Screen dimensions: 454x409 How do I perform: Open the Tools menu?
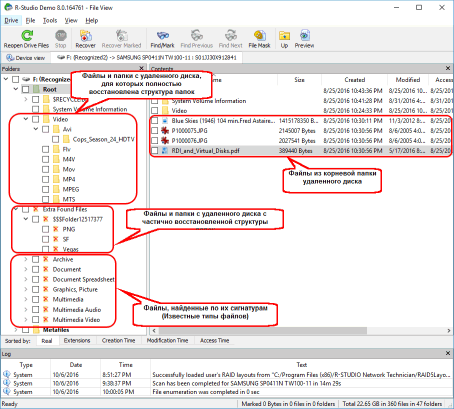point(50,21)
